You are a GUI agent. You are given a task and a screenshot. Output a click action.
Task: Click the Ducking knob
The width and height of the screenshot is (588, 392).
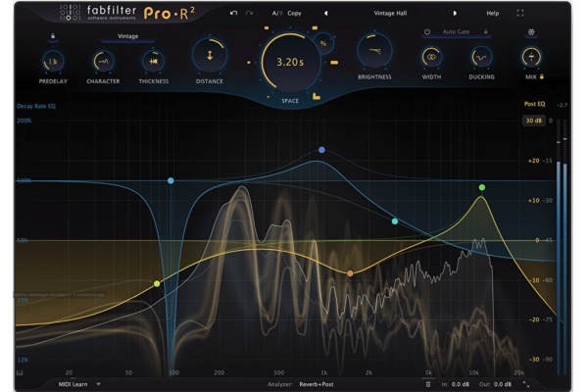[481, 58]
